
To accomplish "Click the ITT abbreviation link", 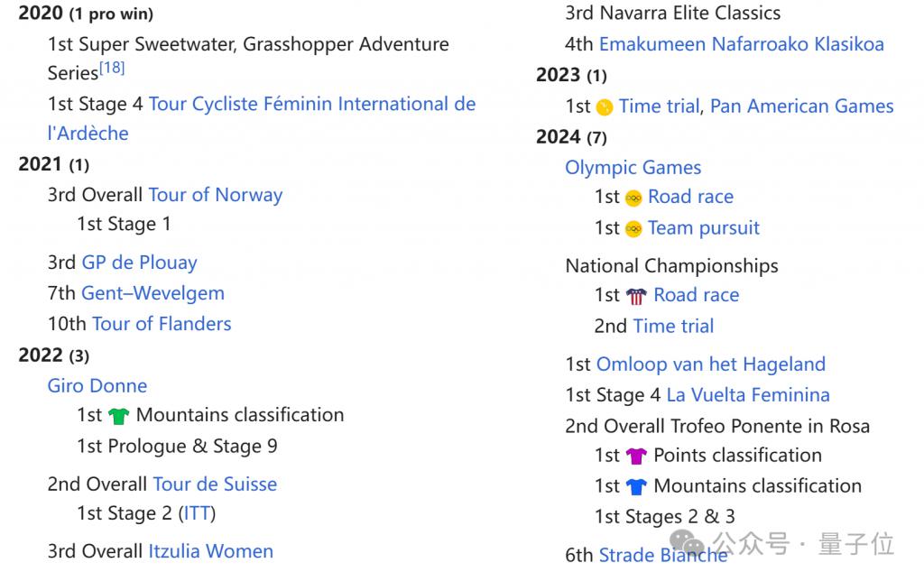I will [x=197, y=514].
